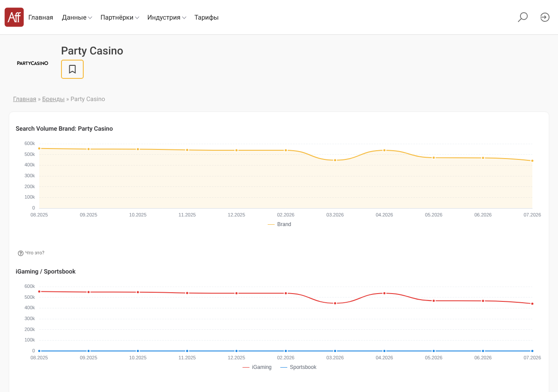558x392 pixels.
Task: Click the red iGaming point for 04.2026
Action: [x=384, y=293]
